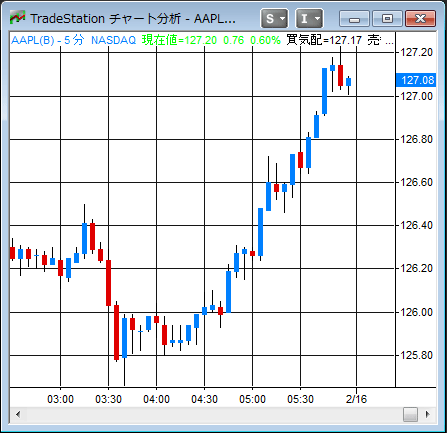Viewport: 447px width, 433px height.
Task: Click the 03:30 time axis label
Action: (108, 399)
